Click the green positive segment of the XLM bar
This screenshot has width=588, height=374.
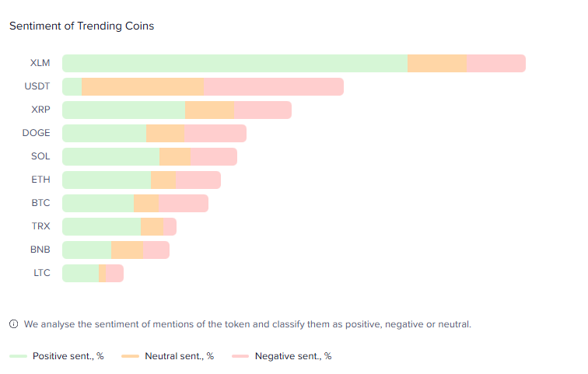coord(235,64)
